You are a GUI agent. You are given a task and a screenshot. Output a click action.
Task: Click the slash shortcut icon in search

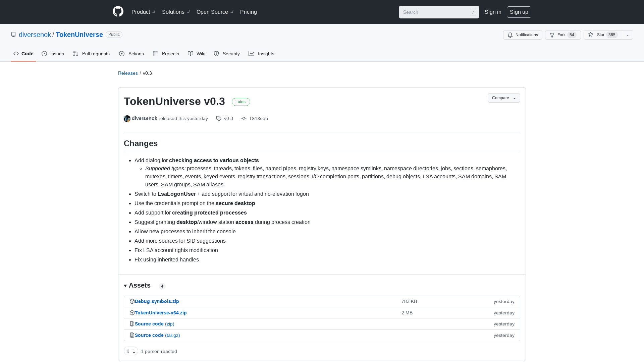473,12
